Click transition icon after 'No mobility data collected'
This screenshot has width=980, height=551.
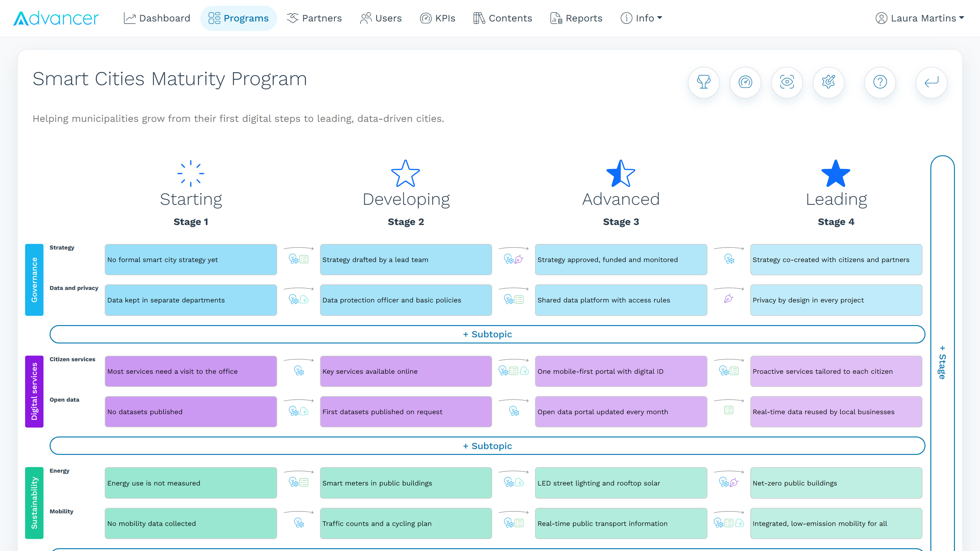(299, 523)
